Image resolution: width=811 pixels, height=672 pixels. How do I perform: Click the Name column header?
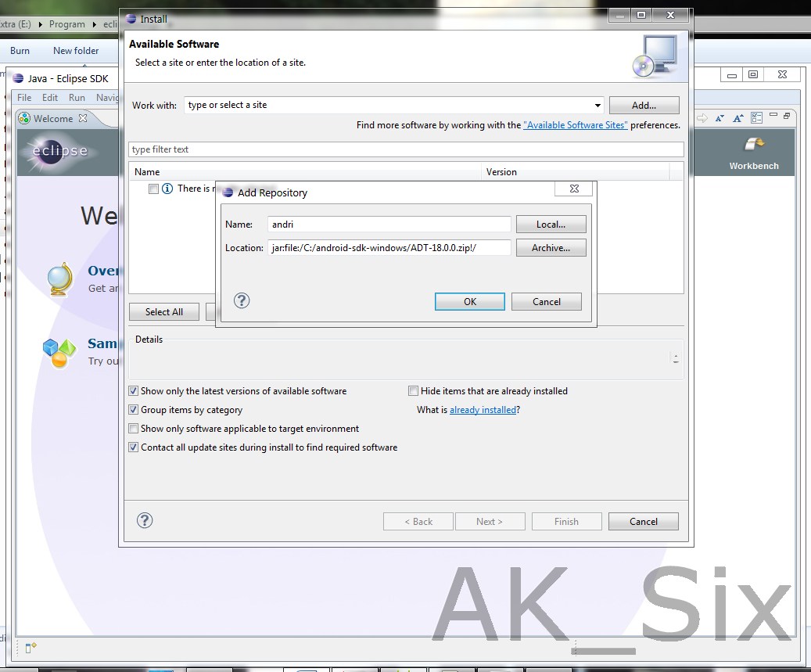[x=306, y=172]
